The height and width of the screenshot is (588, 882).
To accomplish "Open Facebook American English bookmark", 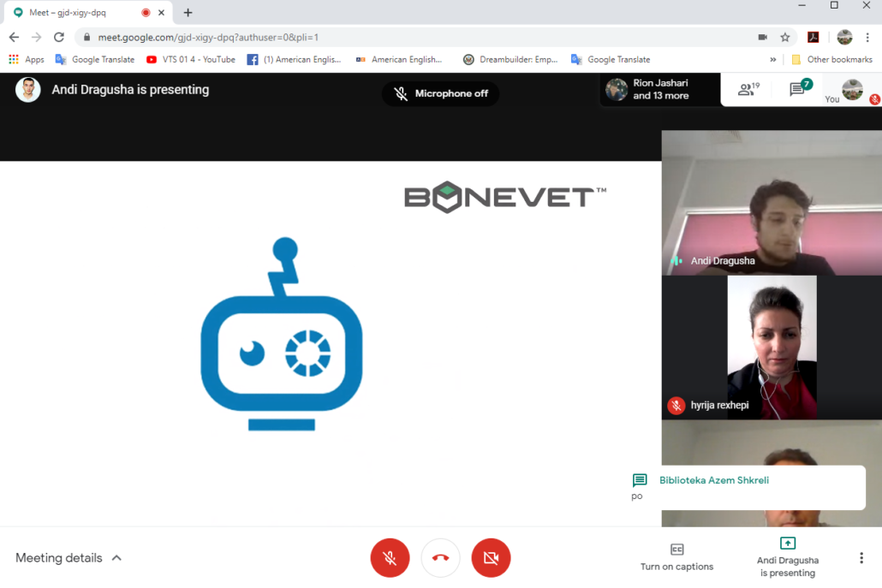I will coord(295,59).
